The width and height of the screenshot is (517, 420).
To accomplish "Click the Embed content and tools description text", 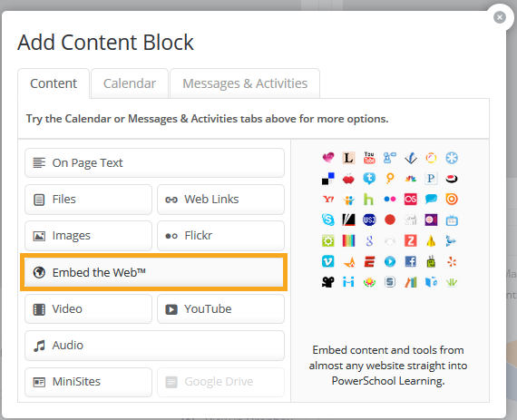I will 388,366.
